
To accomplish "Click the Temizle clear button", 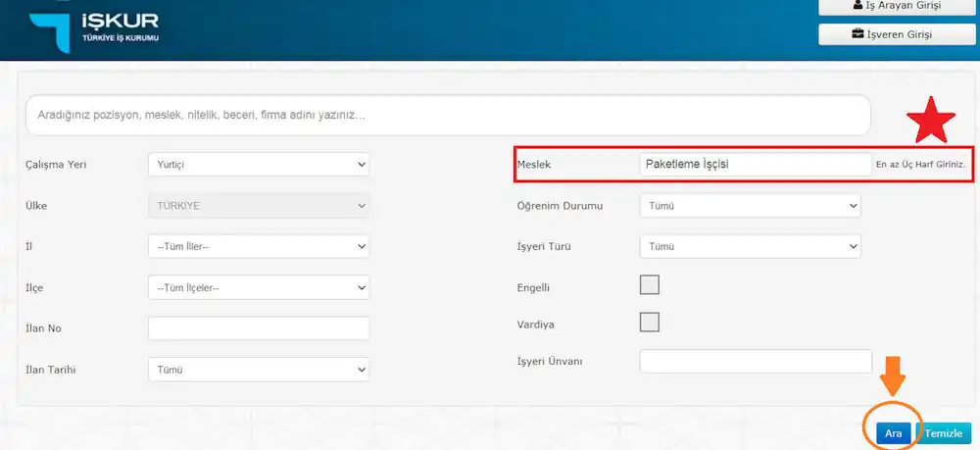I will tap(944, 432).
